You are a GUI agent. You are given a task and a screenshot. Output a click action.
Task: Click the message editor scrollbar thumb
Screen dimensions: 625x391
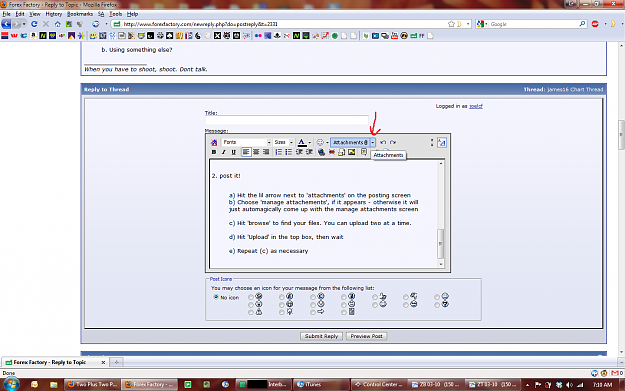tap(440, 244)
